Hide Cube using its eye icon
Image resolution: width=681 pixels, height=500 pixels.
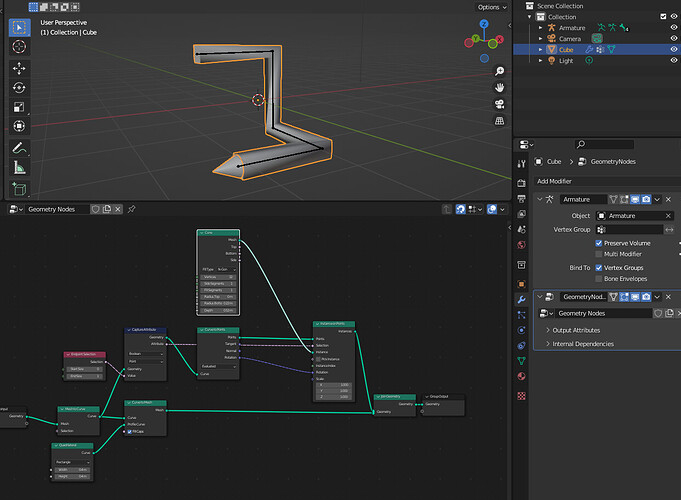click(x=674, y=50)
